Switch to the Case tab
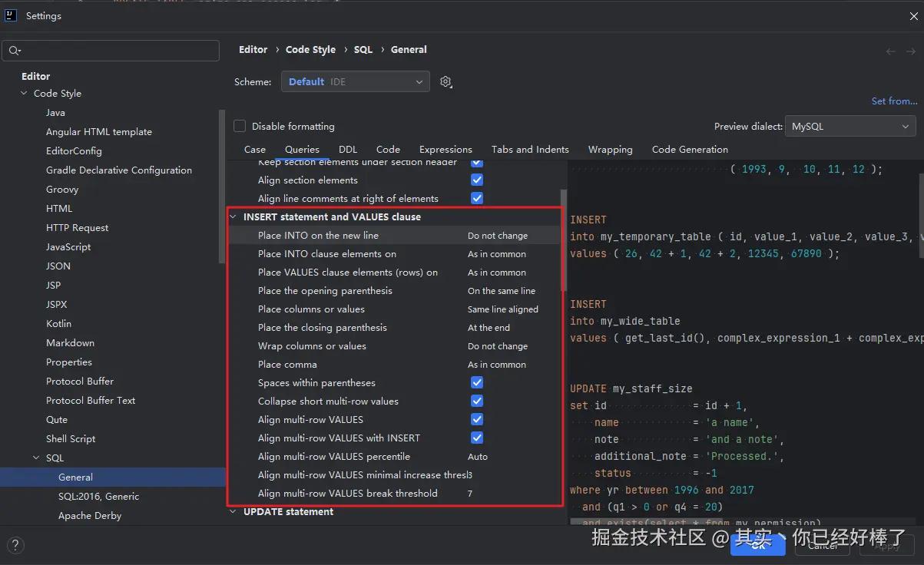 click(x=255, y=150)
